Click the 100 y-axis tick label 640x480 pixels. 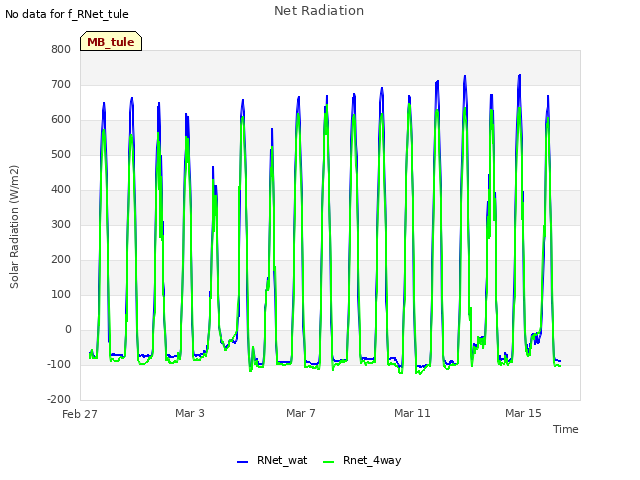point(61,294)
